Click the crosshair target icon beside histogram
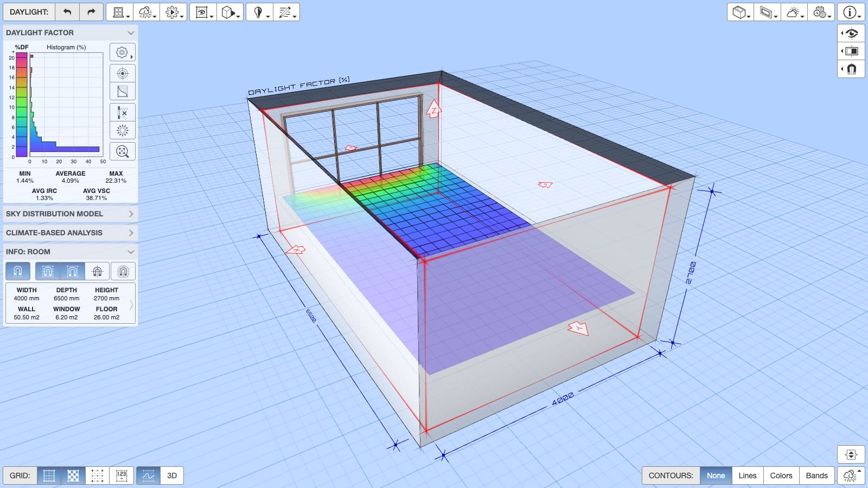 click(x=123, y=73)
